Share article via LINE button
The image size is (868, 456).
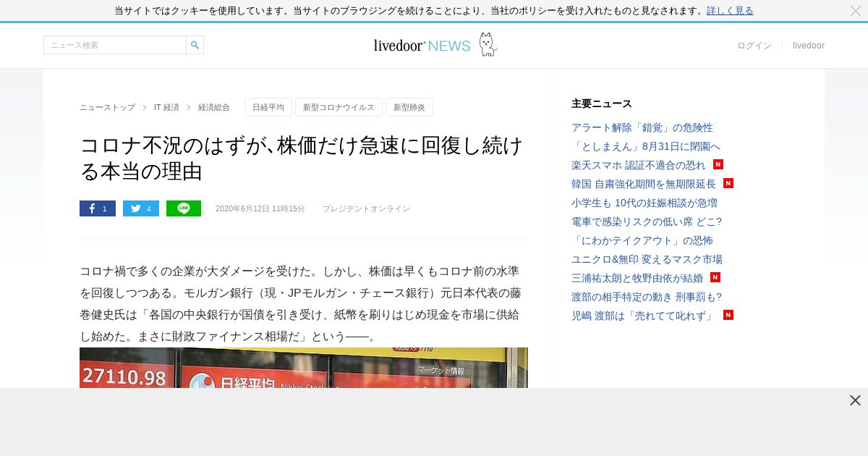coord(184,208)
